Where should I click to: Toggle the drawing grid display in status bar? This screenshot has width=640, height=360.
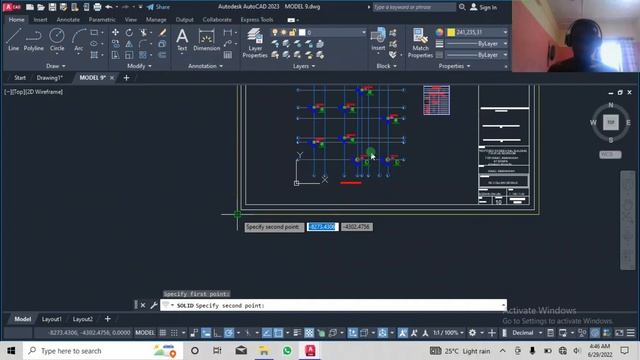[x=162, y=333]
